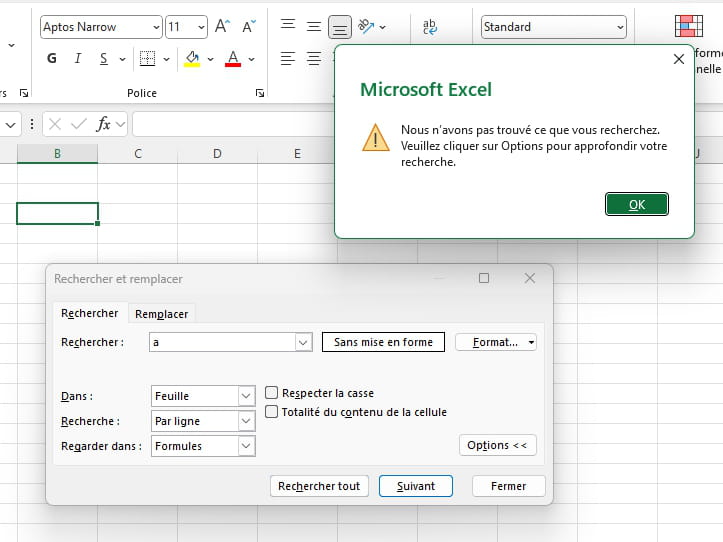This screenshot has width=723, height=542.
Task: Collapse options with Options << button
Action: pos(498,445)
